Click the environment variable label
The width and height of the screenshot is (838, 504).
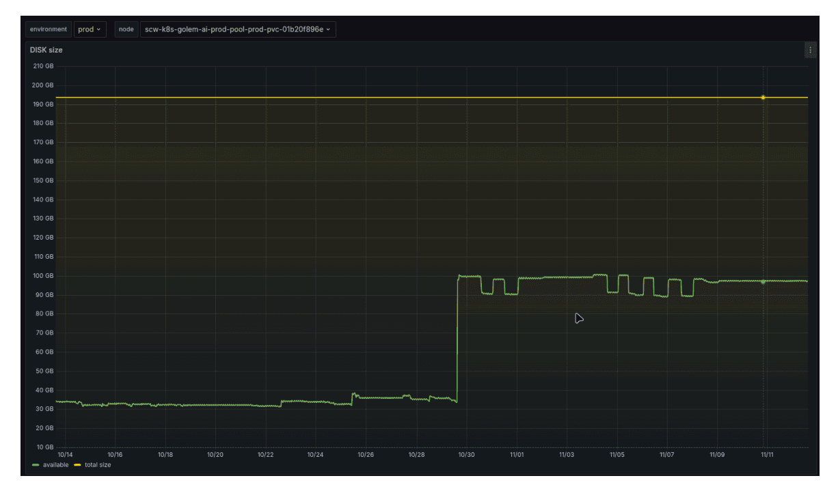click(x=49, y=29)
